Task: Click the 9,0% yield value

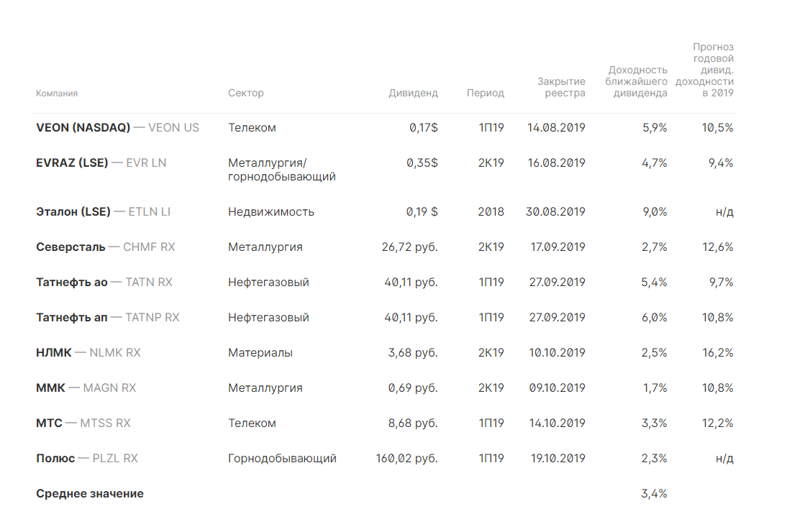Action: pyautogui.click(x=655, y=211)
